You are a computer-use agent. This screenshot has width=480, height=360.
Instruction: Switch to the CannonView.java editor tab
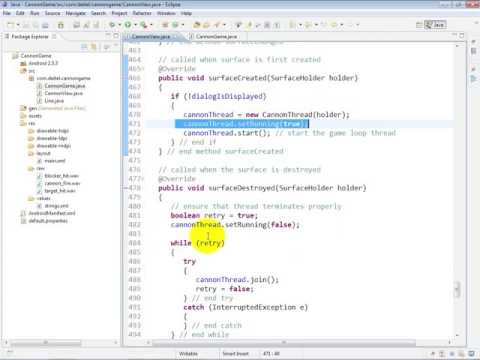point(151,36)
